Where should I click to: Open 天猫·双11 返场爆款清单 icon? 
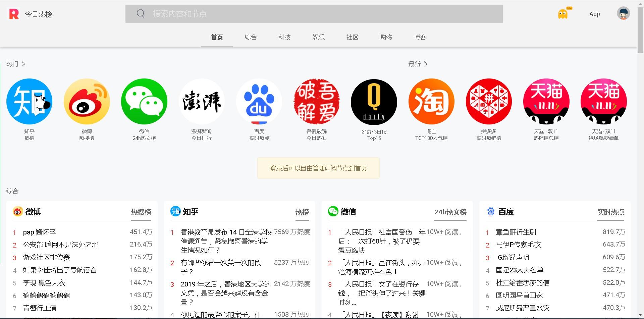[603, 102]
